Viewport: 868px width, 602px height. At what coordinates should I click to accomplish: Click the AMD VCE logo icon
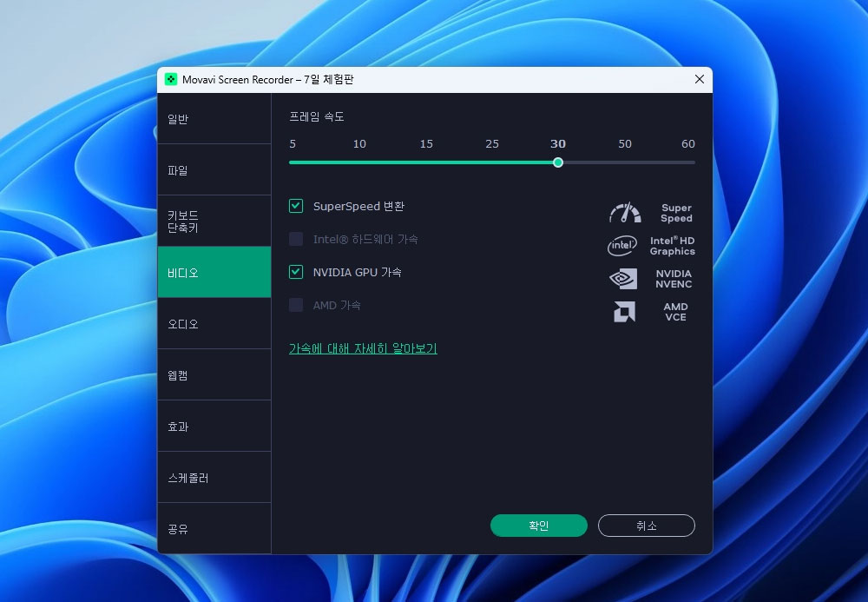tap(624, 312)
